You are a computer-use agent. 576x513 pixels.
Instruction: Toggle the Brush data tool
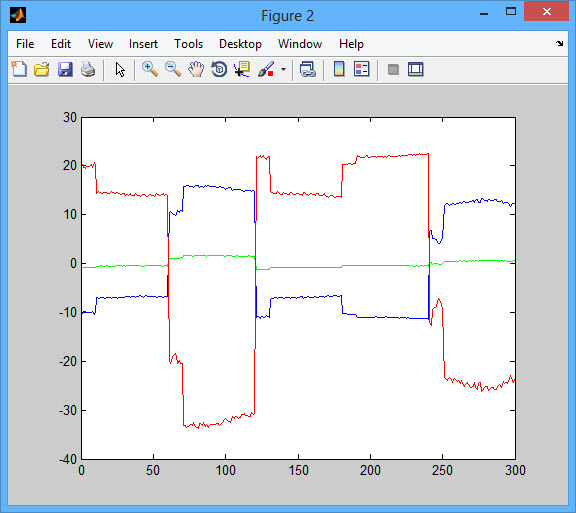click(266, 69)
